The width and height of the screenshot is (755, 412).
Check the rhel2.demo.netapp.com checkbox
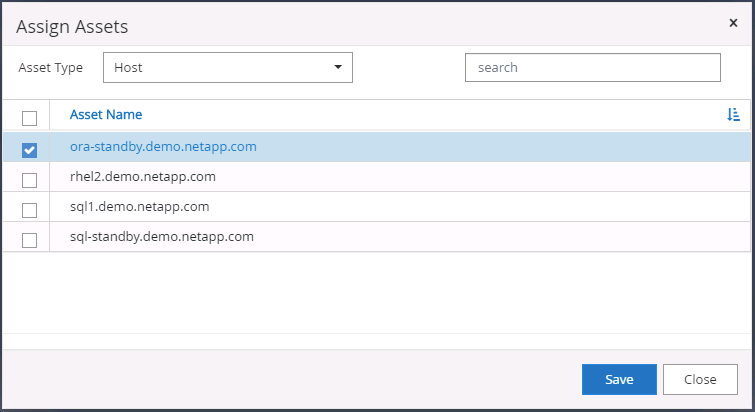pos(29,180)
